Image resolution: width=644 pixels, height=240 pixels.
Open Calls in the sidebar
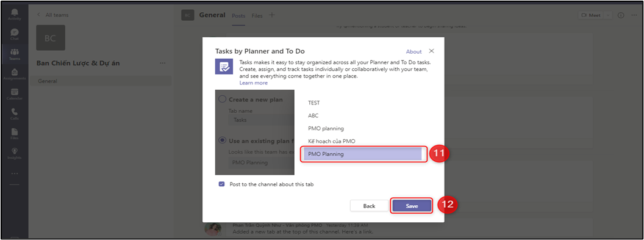coord(15,114)
